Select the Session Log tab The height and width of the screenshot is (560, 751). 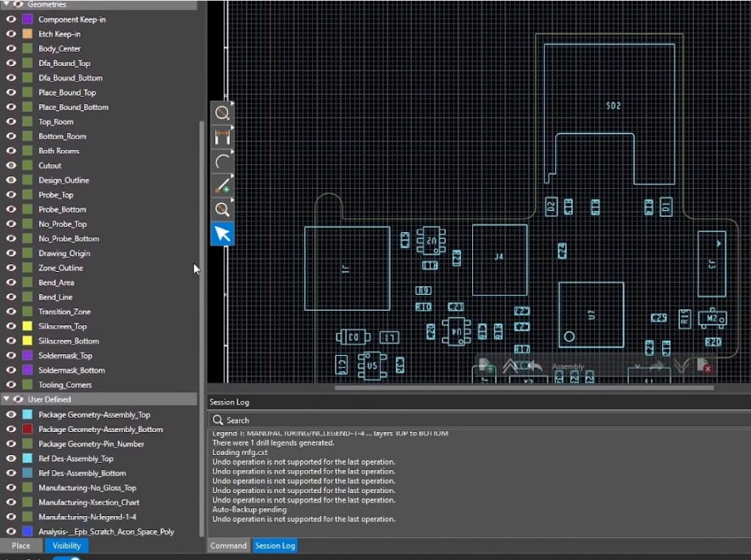coord(275,546)
